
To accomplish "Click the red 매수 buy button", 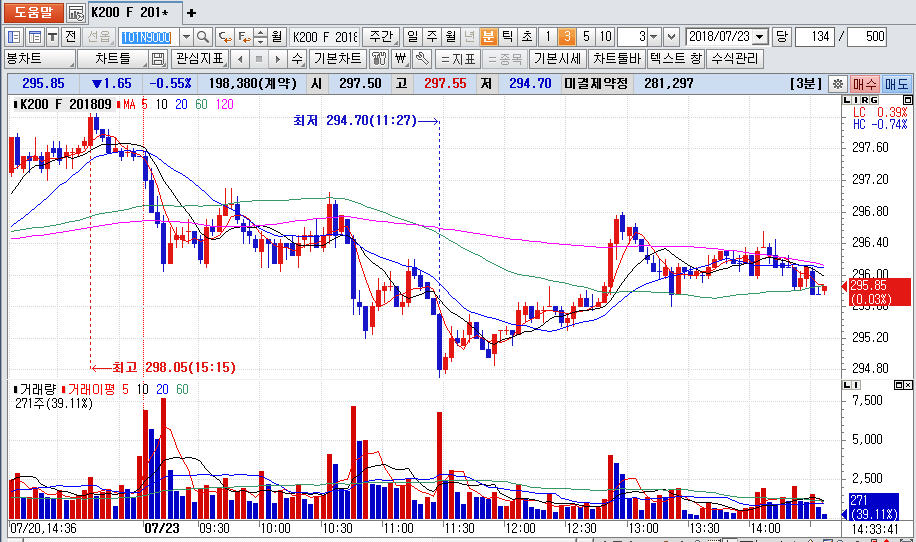I will (x=864, y=83).
